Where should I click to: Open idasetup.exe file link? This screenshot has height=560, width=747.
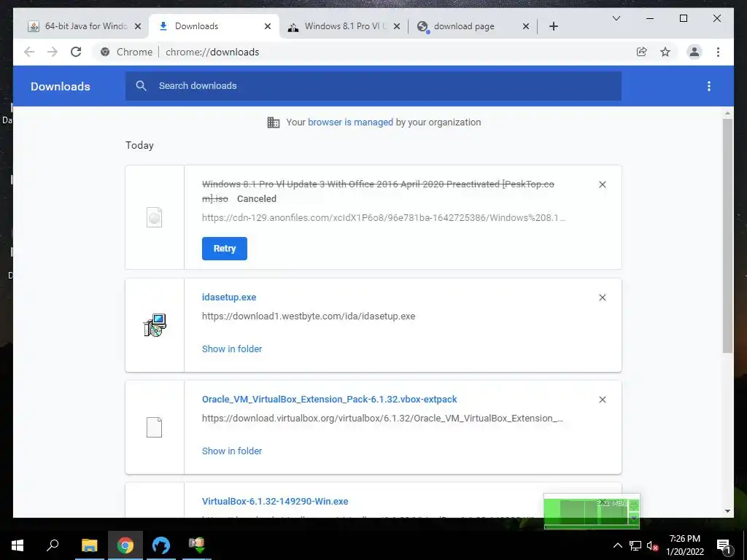229,297
